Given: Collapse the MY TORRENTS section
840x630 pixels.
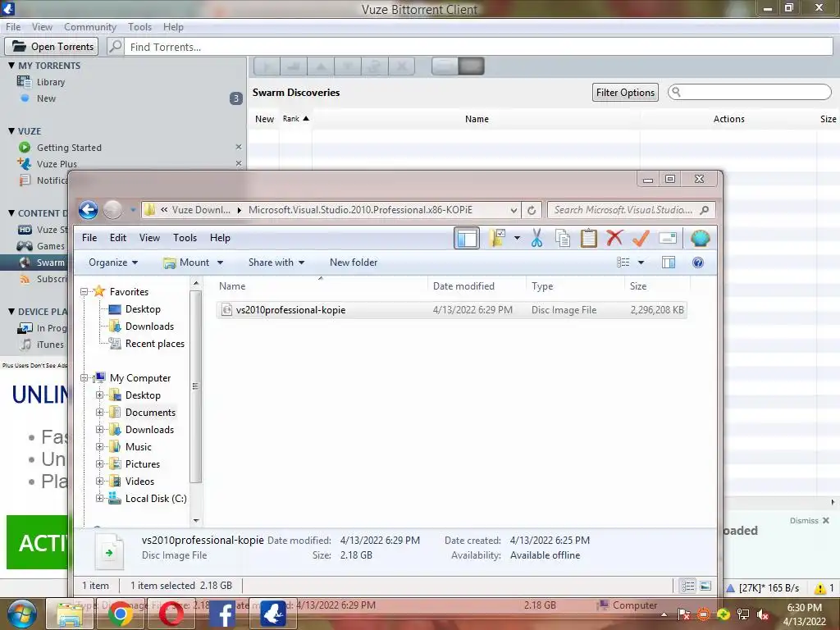Looking at the screenshot, I should point(11,66).
